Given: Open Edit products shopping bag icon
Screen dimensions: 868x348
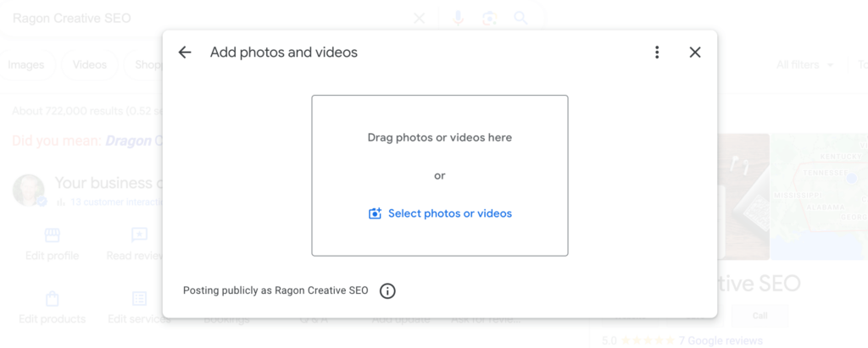Looking at the screenshot, I should (x=52, y=299).
